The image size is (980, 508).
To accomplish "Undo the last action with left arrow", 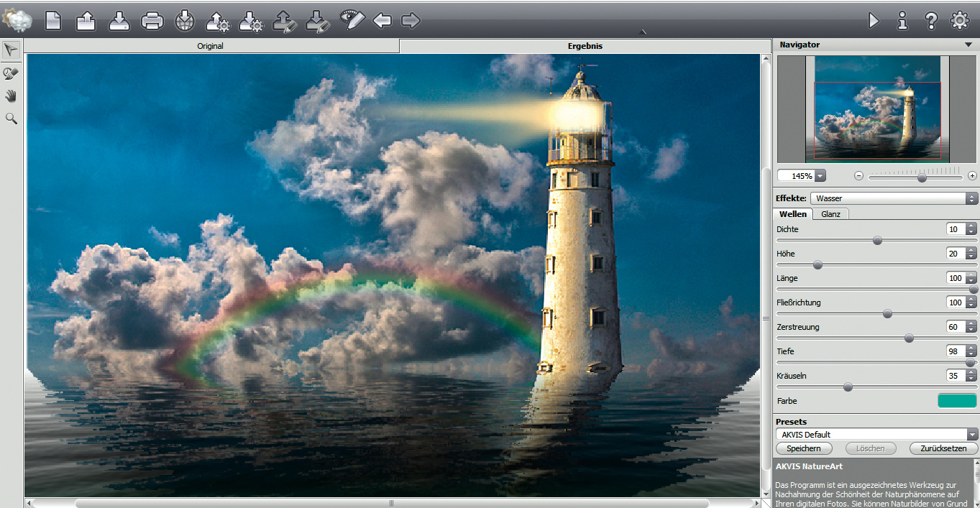I will 382,20.
